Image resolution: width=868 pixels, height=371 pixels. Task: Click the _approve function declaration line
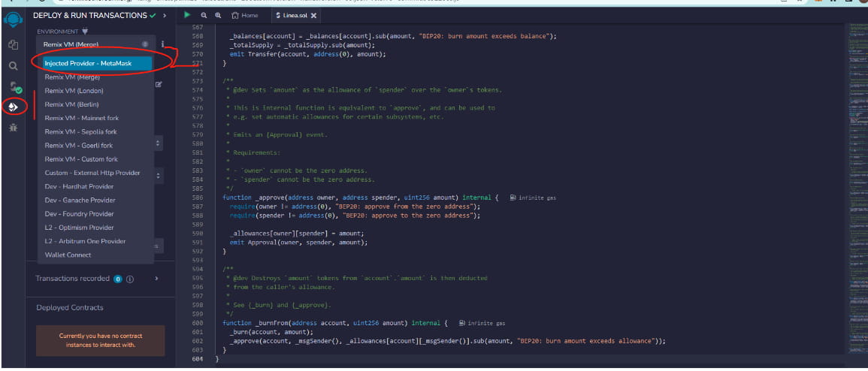pyautogui.click(x=361, y=198)
